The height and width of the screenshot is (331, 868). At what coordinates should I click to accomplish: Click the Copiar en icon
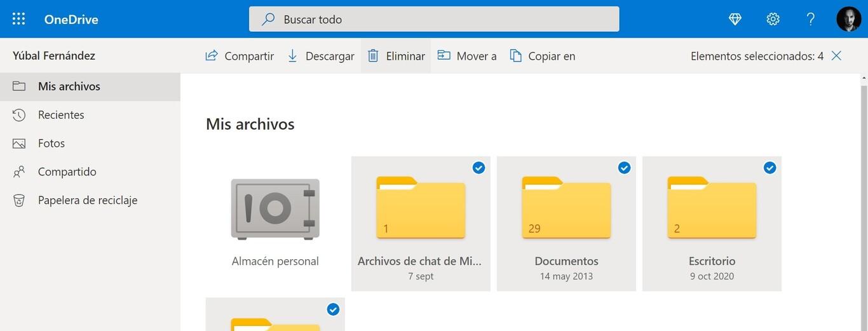point(516,55)
